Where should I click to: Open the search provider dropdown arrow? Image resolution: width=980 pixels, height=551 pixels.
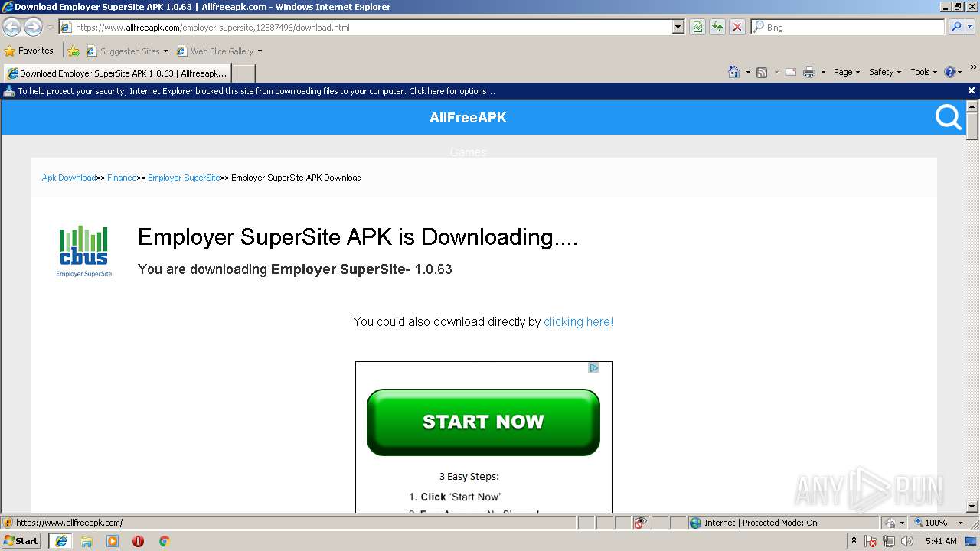pyautogui.click(x=971, y=27)
